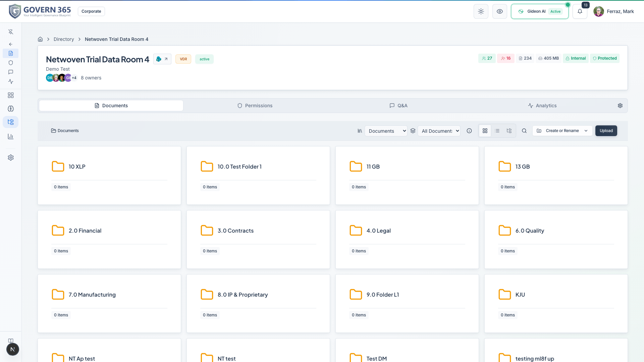Screen dimensions: 644x362
Task: Navigate to Directory breadcrumb
Action: [x=64, y=39]
